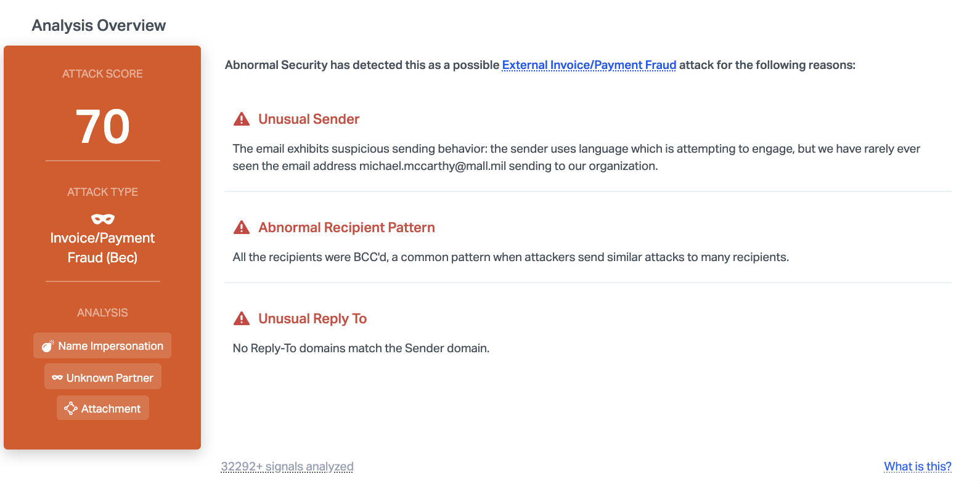This screenshot has height=484, width=980.
Task: Select the Name Impersonation analysis tag
Action: click(102, 346)
